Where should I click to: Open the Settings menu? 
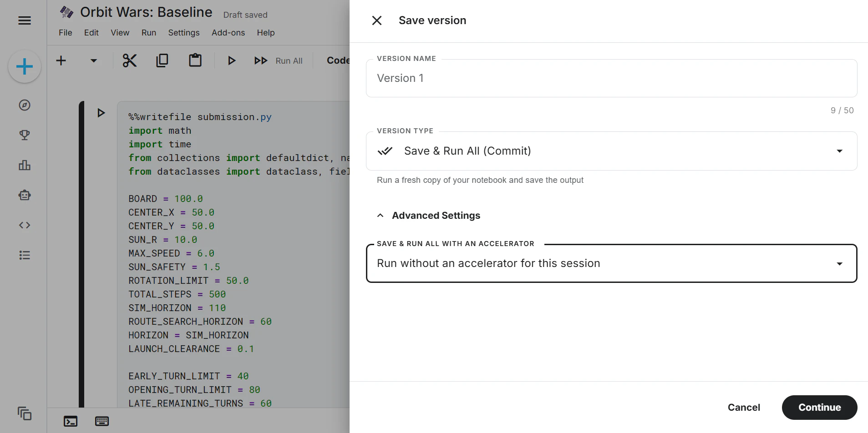[x=184, y=33]
